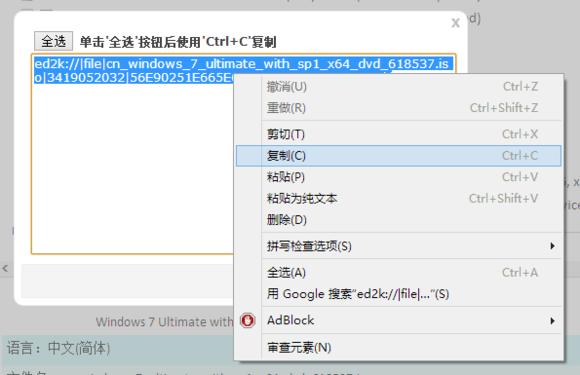The image size is (580, 375).
Task: Choose 重做(R) in the context menu
Action: point(399,108)
